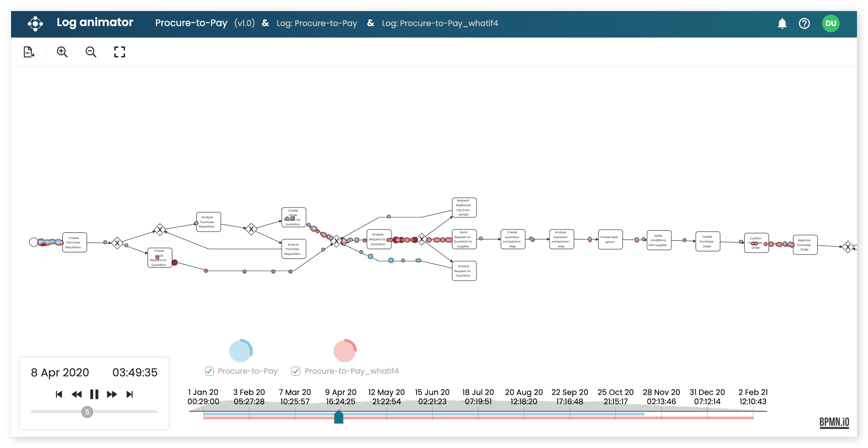This screenshot has height=448, width=868.
Task: Open the DU user profile menu
Action: click(x=831, y=23)
